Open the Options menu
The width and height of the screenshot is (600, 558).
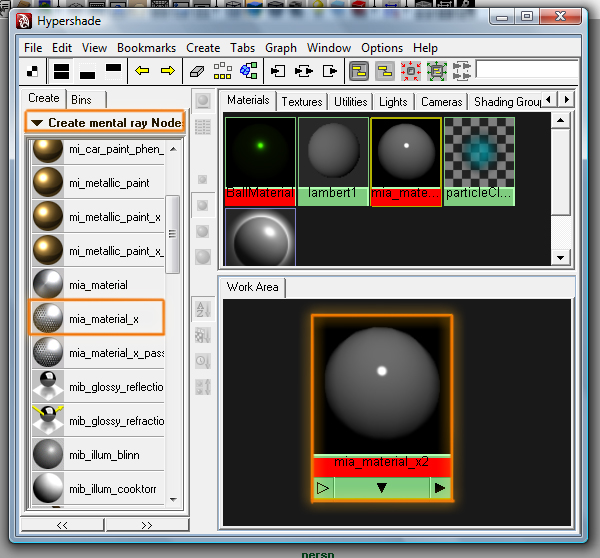[382, 48]
